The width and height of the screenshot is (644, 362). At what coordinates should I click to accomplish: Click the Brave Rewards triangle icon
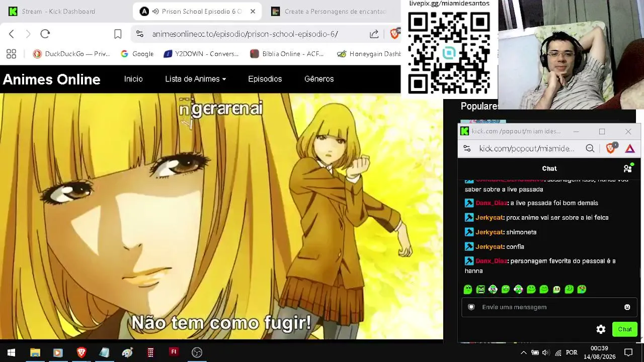[630, 148]
